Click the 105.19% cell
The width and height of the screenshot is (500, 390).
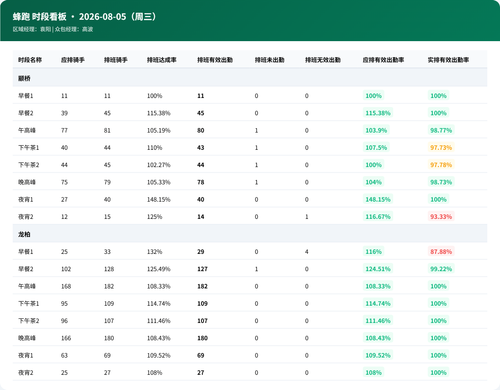click(x=159, y=130)
